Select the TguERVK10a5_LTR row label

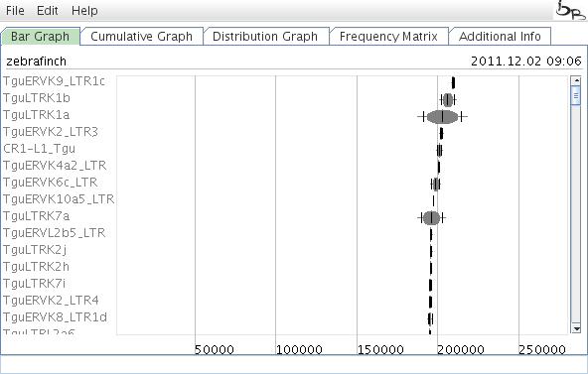pyautogui.click(x=59, y=199)
